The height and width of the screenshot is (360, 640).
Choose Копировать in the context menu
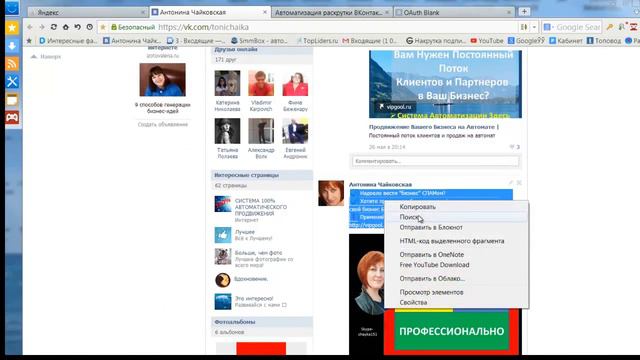(456, 207)
